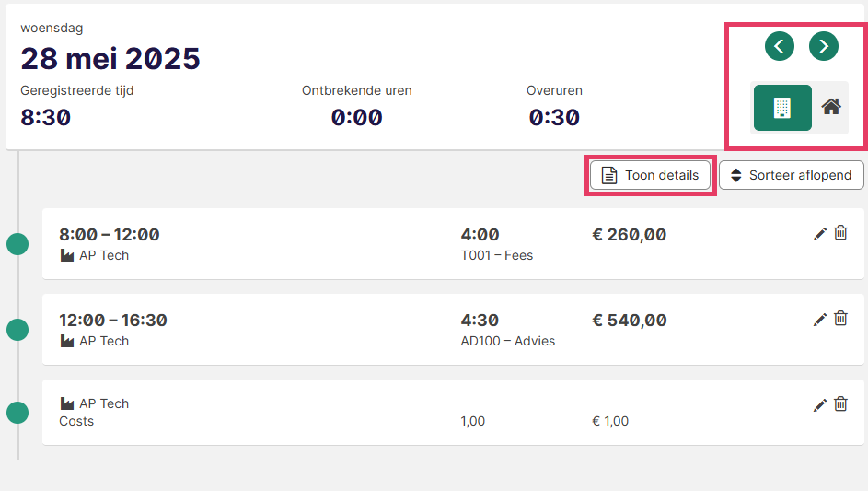Click timeline dot for 8:00 entry

pos(17,244)
